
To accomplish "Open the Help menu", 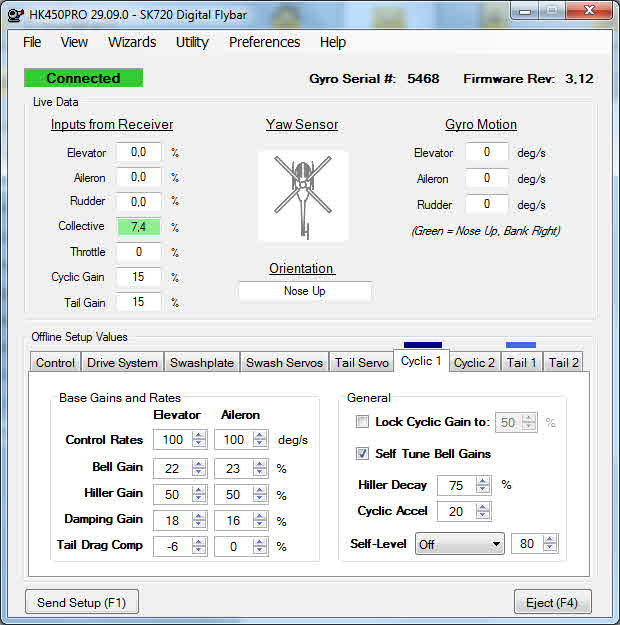I will (333, 42).
